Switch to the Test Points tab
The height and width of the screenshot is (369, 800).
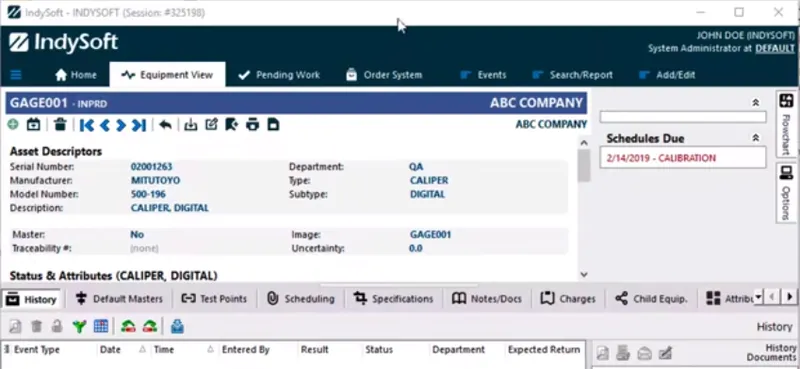coord(214,299)
